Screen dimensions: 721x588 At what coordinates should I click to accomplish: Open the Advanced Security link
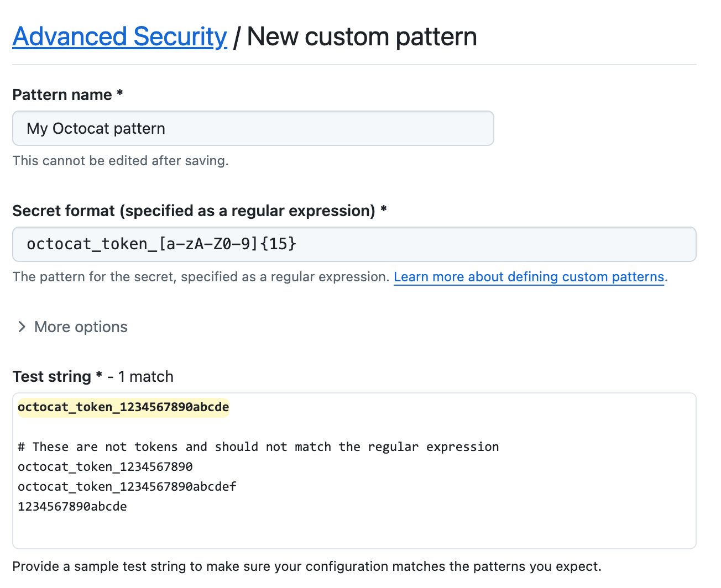click(119, 36)
